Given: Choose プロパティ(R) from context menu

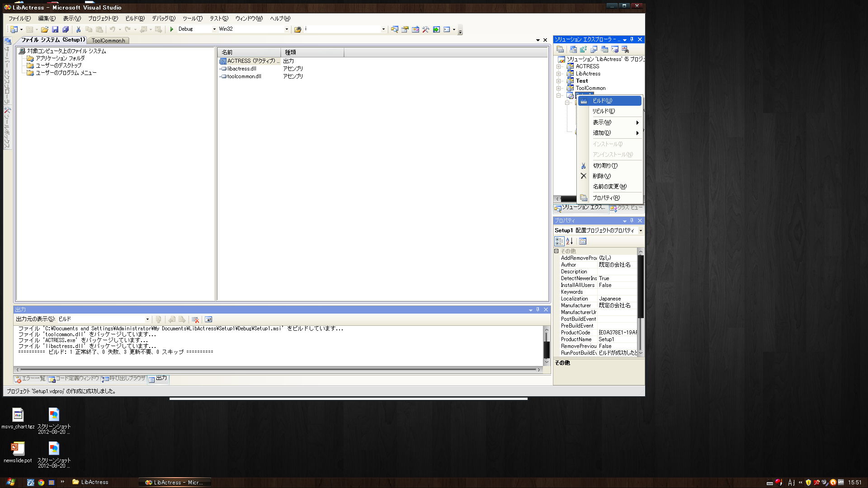Looking at the screenshot, I should tap(606, 198).
